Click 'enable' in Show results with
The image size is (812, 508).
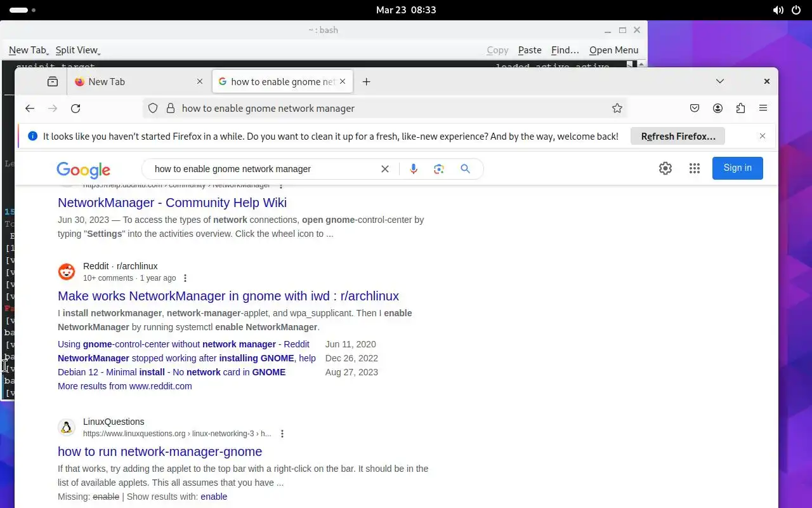[214, 497]
